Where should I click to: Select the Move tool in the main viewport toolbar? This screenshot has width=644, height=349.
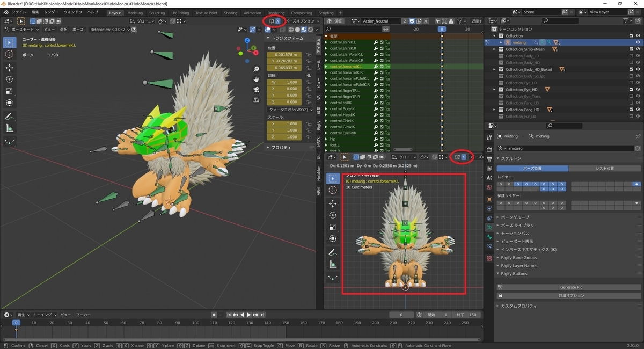(x=10, y=68)
